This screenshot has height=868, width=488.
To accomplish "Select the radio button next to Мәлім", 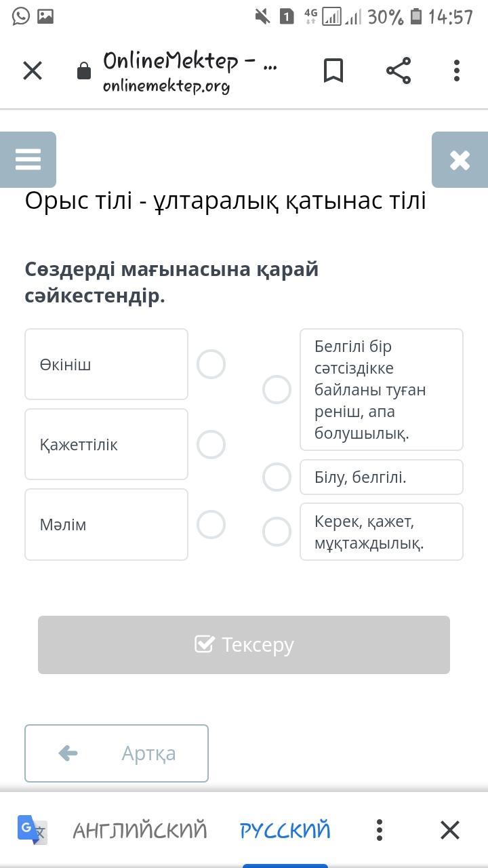I will coord(211,524).
